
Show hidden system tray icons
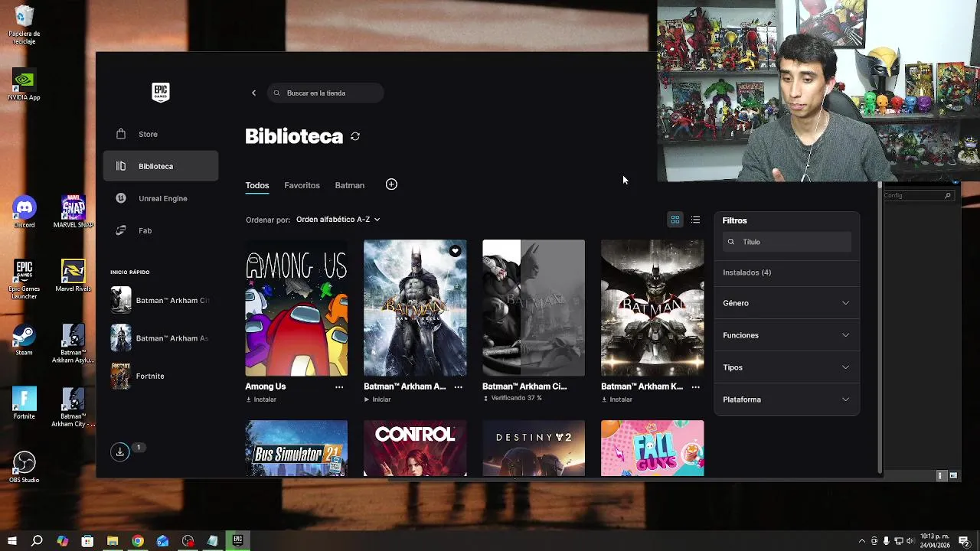[861, 541]
